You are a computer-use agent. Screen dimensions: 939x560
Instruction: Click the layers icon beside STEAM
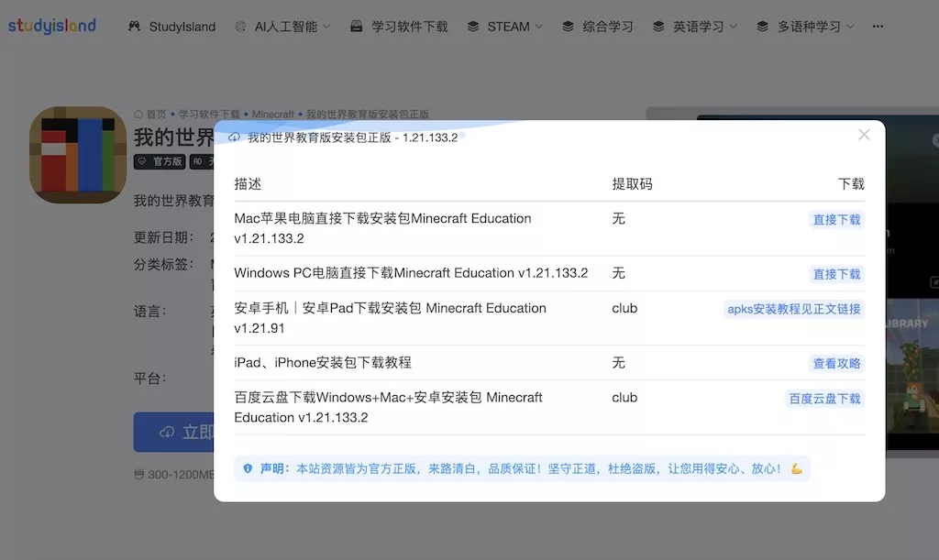tap(473, 27)
